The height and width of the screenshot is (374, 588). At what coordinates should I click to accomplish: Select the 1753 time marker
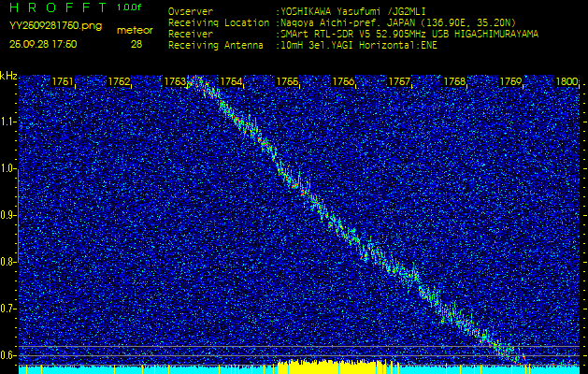[x=175, y=82]
